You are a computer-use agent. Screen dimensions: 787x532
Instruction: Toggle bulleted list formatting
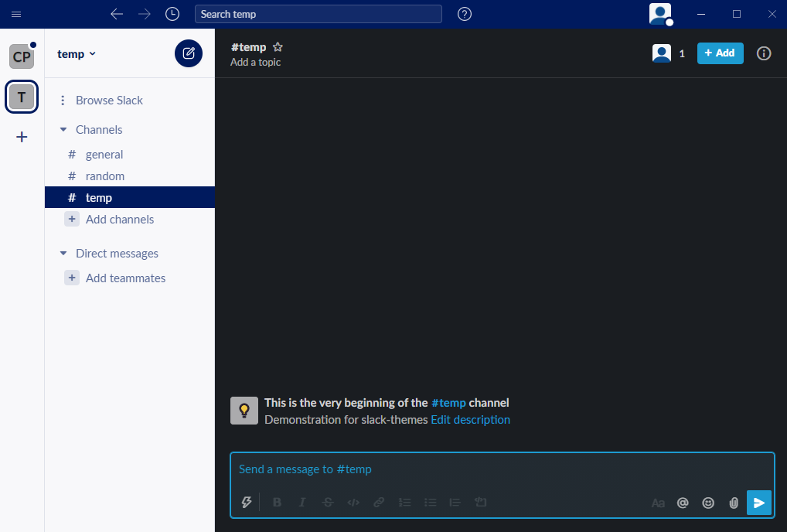tap(430, 502)
